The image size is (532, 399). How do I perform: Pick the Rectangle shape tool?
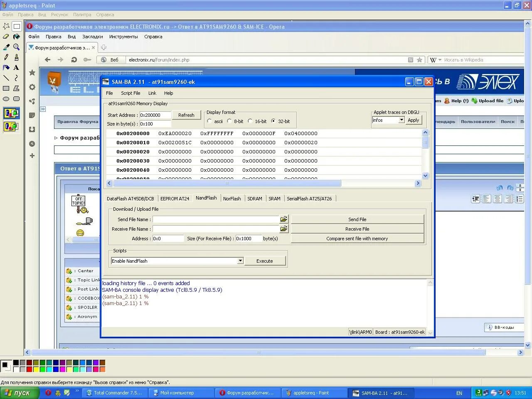click(6, 88)
